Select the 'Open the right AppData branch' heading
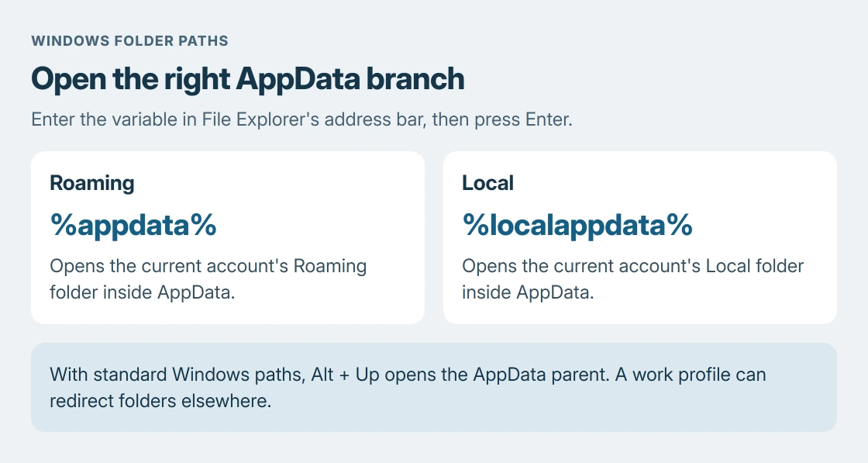 point(247,78)
